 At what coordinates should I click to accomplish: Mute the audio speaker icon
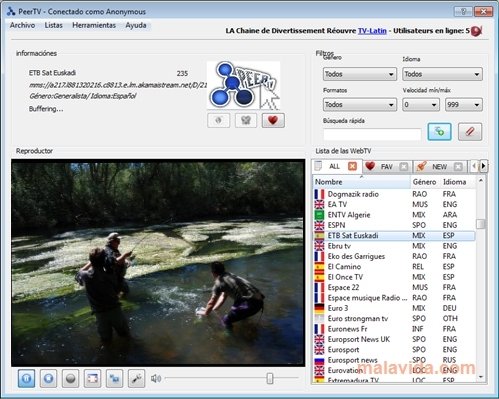156,378
